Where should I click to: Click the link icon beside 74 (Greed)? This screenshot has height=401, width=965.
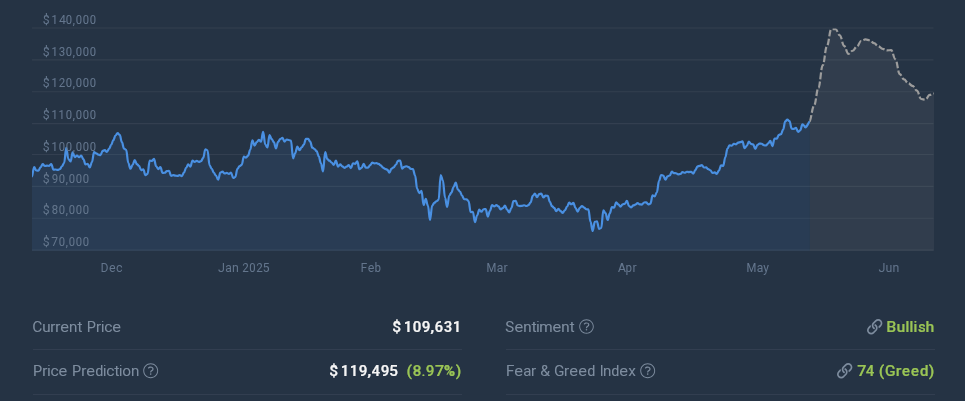[x=845, y=371]
